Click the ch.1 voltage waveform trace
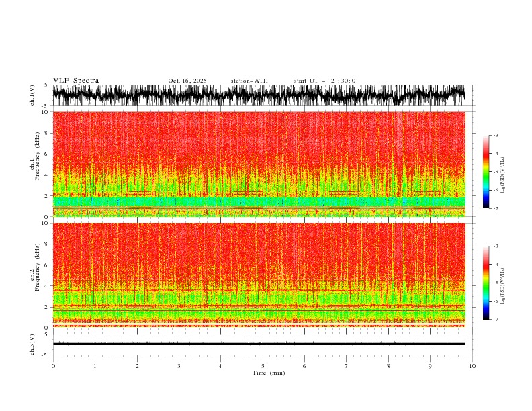Screen dimensions: 532x411 259,95
